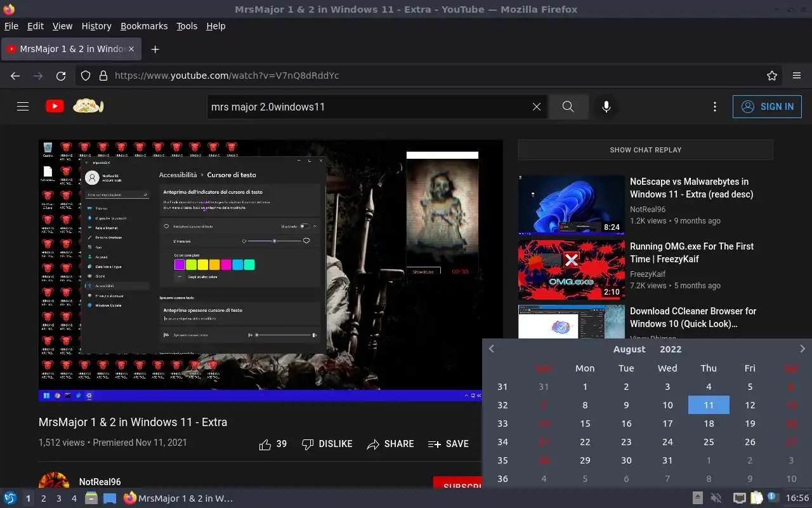Click DISLIKE under the video
This screenshot has height=508, width=812.
327,444
